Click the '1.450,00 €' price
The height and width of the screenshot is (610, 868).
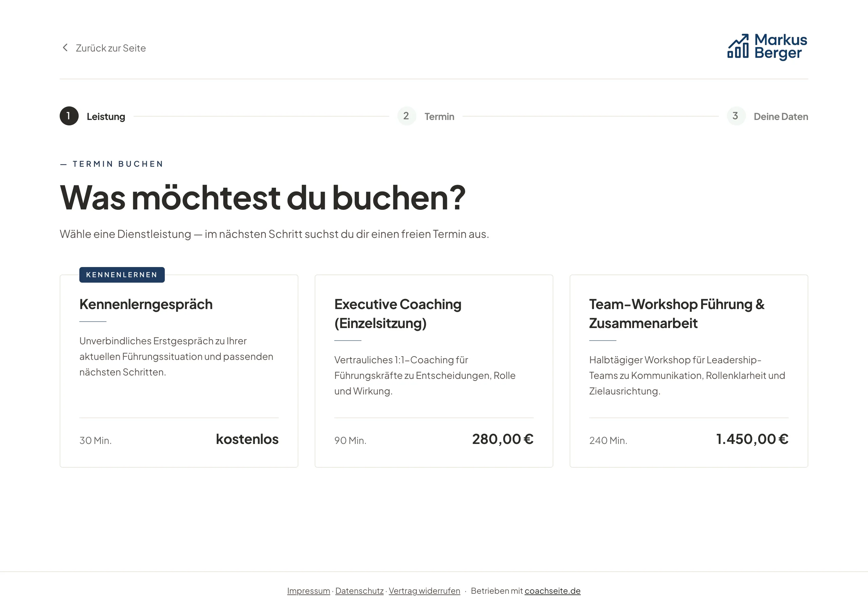click(x=752, y=439)
